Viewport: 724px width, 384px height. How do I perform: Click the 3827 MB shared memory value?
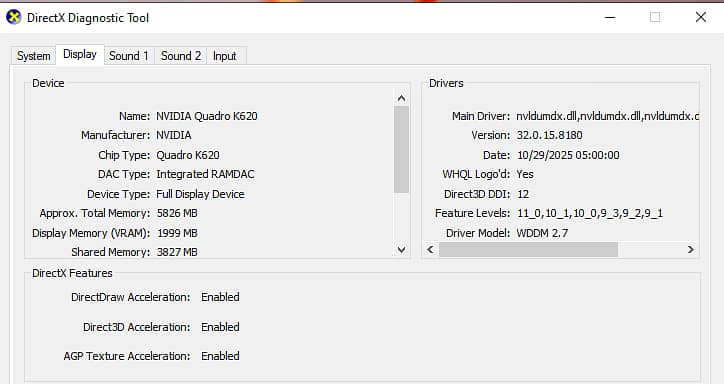tap(177, 252)
